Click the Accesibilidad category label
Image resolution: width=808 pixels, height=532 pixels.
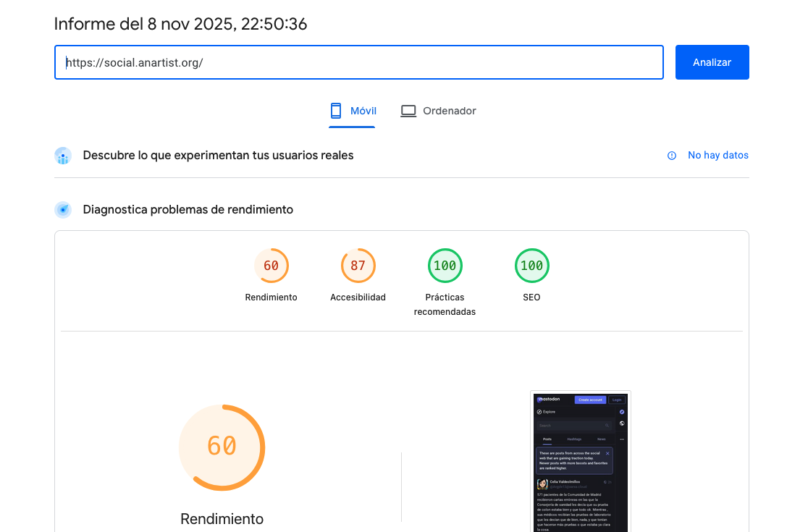(x=358, y=297)
